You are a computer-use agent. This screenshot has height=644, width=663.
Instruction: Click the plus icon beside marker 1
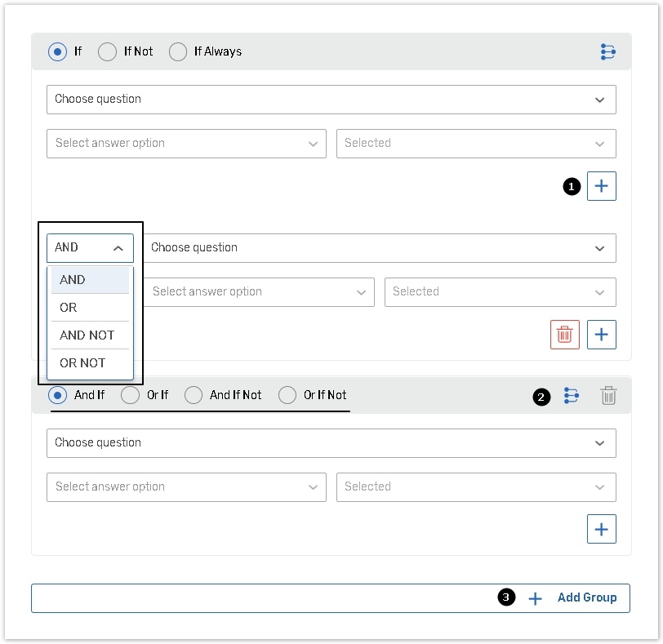(x=601, y=186)
